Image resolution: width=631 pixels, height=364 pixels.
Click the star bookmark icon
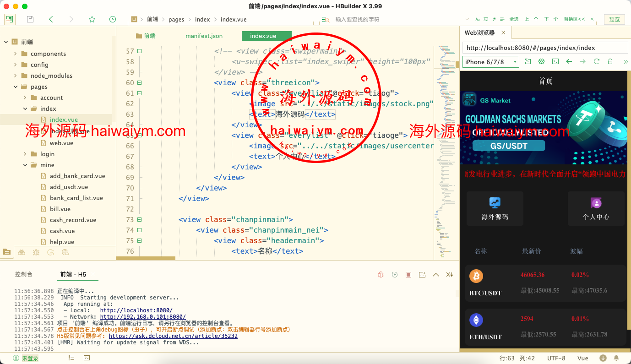point(92,19)
